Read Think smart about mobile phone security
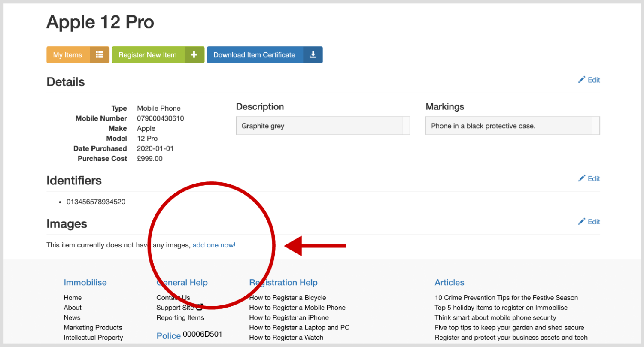This screenshot has width=644, height=347. point(495,317)
